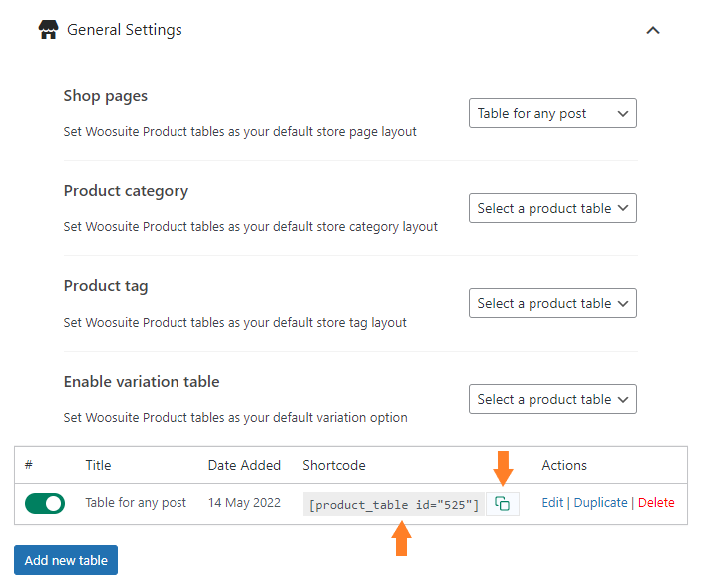Click the Shortcode column header
Screen dimensions: 711x588
click(x=334, y=465)
